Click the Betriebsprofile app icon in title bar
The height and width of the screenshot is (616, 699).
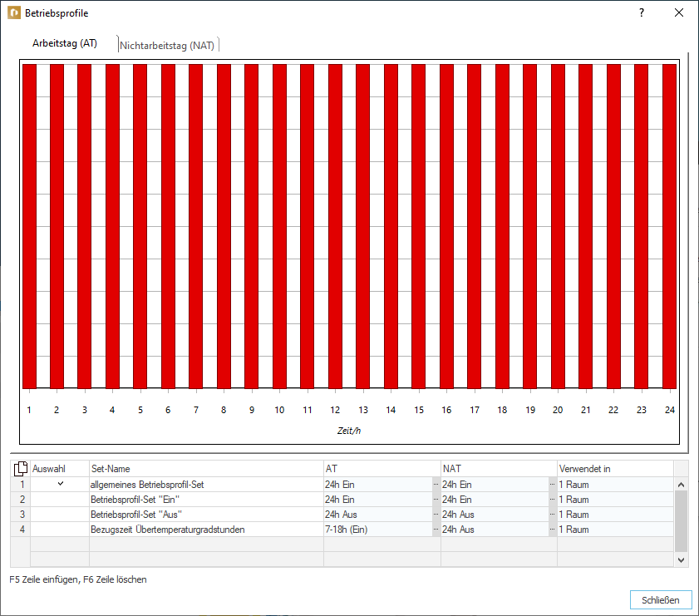point(14,13)
